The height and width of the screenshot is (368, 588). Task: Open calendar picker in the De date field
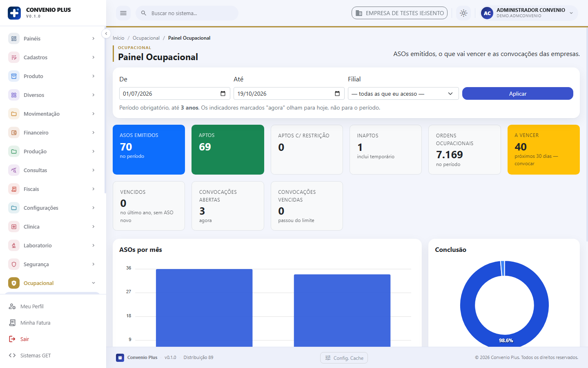click(x=223, y=94)
